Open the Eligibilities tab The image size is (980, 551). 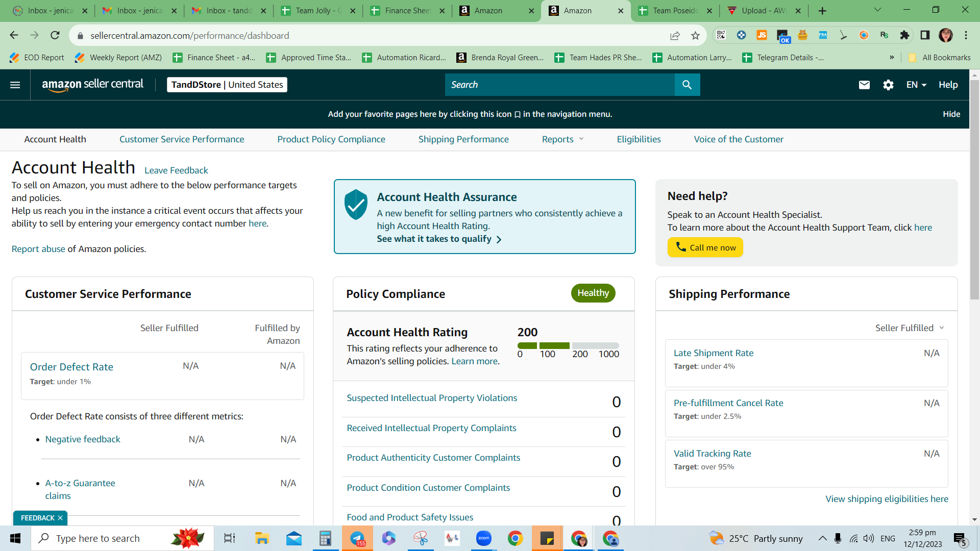pos(639,139)
